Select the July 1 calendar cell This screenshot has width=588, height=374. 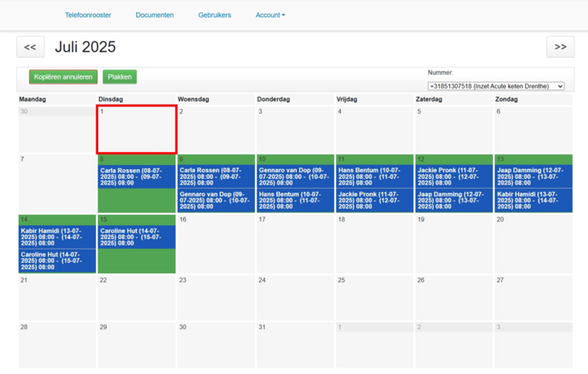[136, 130]
